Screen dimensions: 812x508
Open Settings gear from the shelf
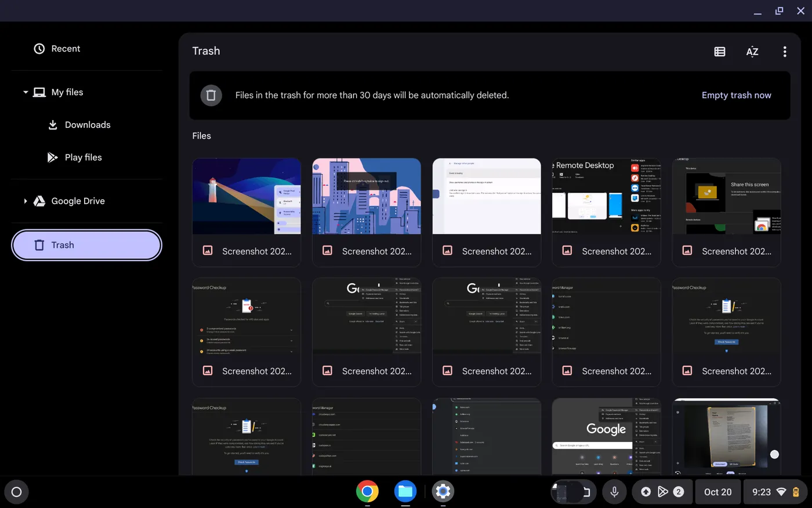(x=443, y=492)
